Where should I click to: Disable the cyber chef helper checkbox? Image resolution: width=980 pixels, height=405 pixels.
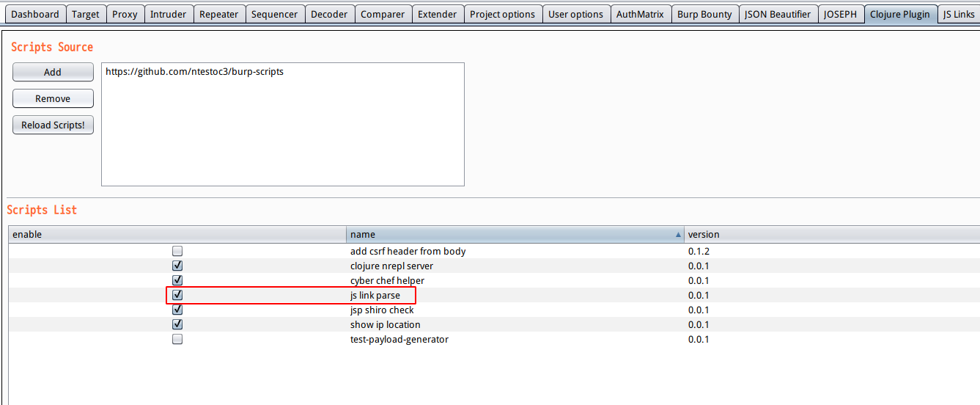[x=177, y=280]
